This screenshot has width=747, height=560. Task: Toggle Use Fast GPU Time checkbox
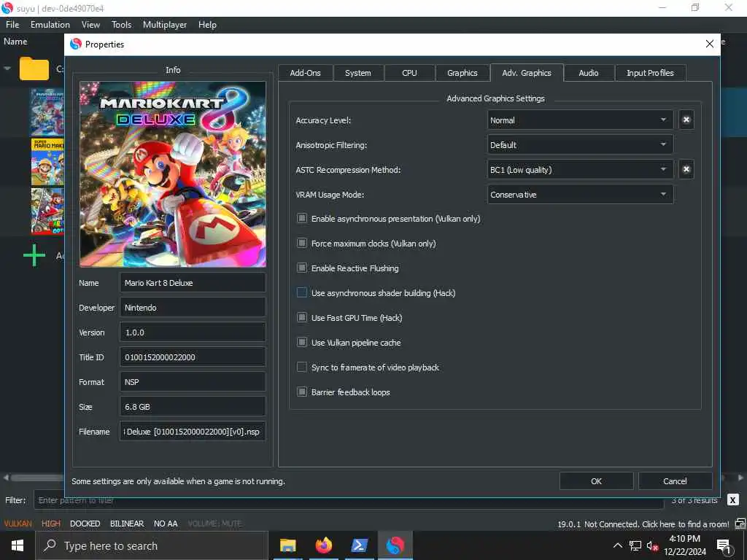[301, 317]
